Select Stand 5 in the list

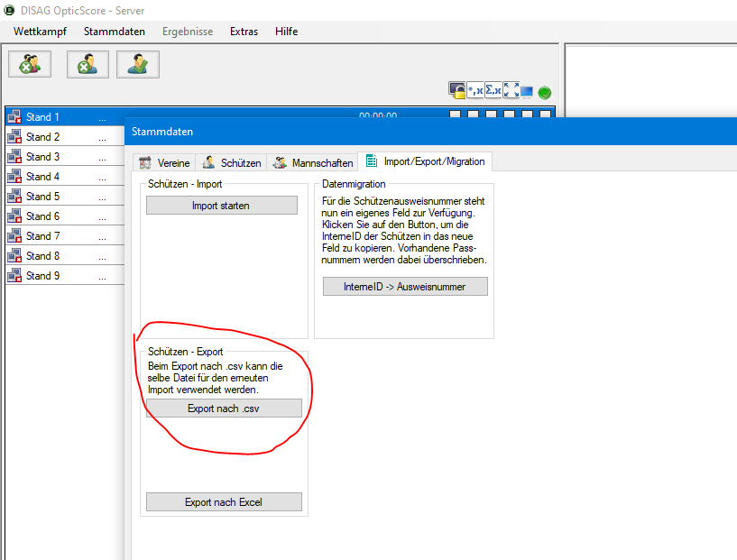42,197
